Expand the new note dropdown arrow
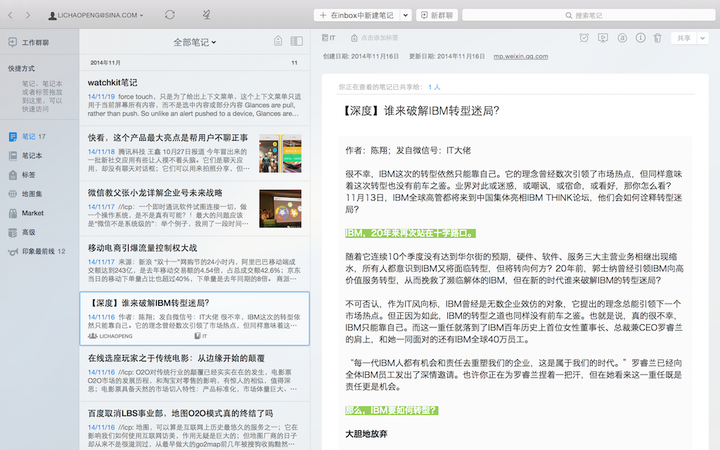The height and width of the screenshot is (450, 720). (x=405, y=15)
